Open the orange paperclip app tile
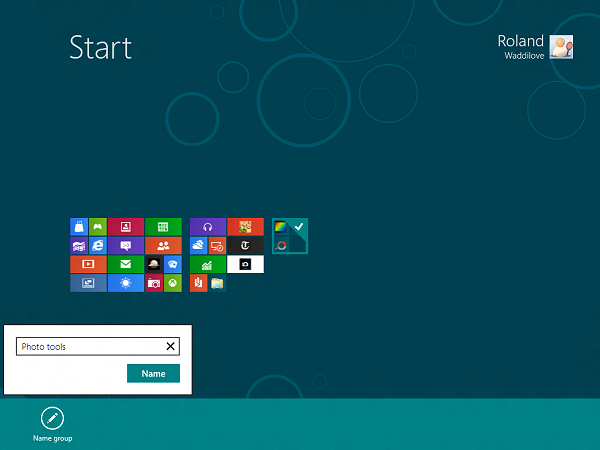The width and height of the screenshot is (600, 450). (199, 283)
